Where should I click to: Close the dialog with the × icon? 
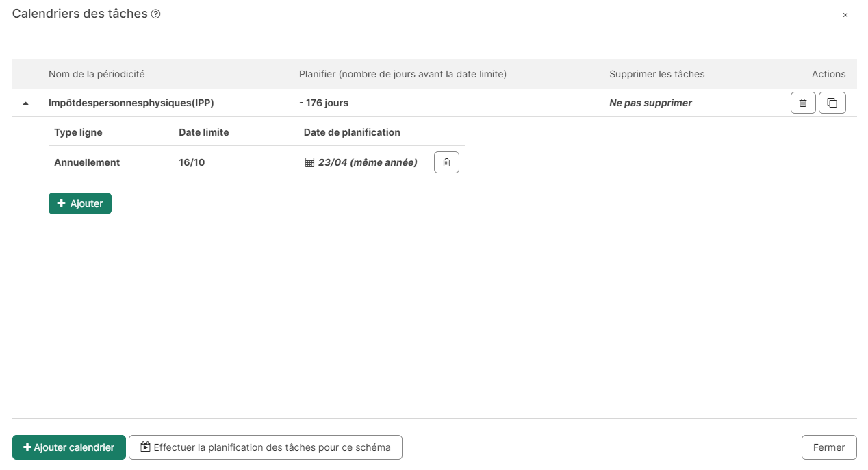[845, 15]
